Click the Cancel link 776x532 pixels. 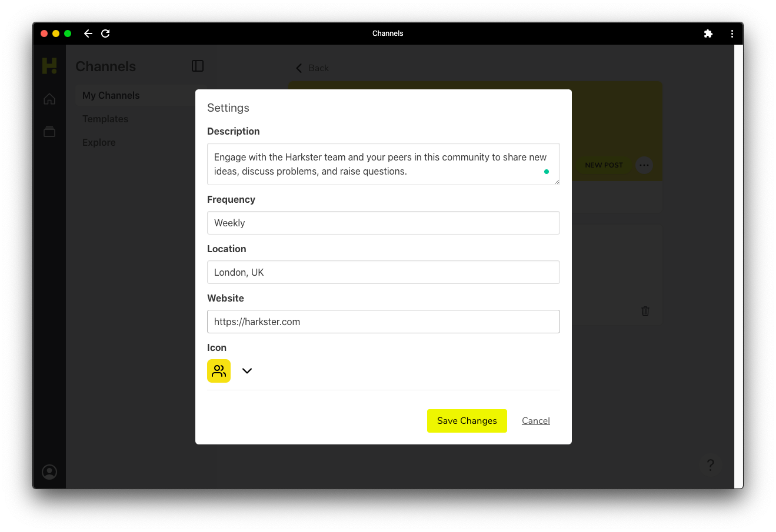point(536,421)
